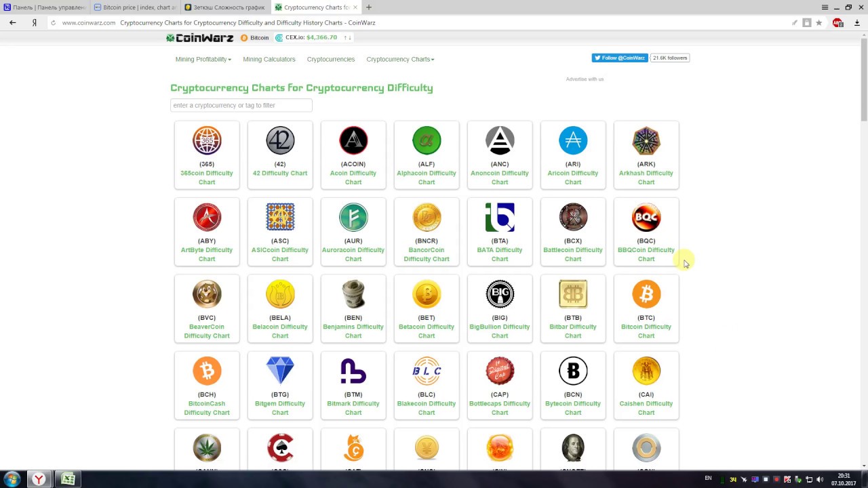
Task: Open the Anoncoin logo icon
Action: 500,141
